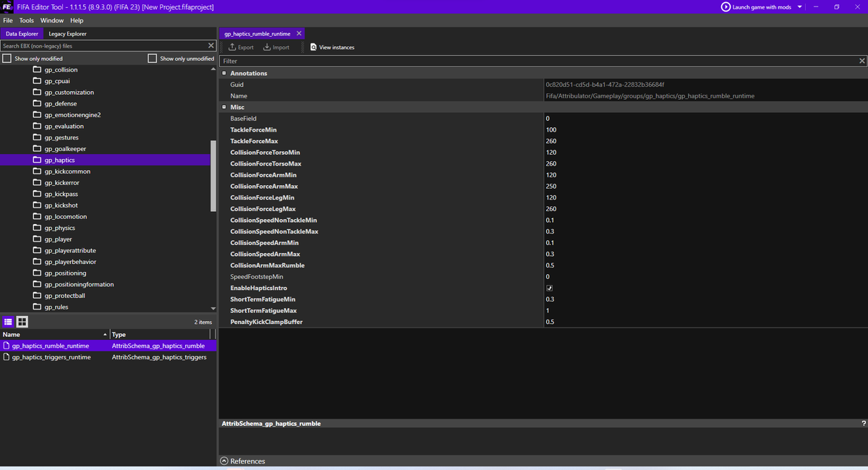This screenshot has height=470, width=868.
Task: Select the gp_kickcommon folder
Action: tap(67, 171)
